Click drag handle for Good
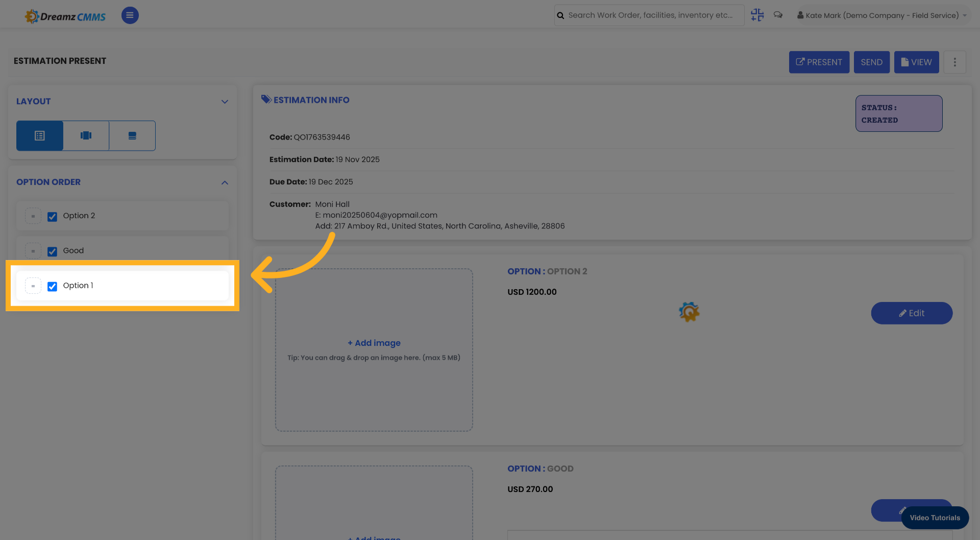 (x=33, y=251)
